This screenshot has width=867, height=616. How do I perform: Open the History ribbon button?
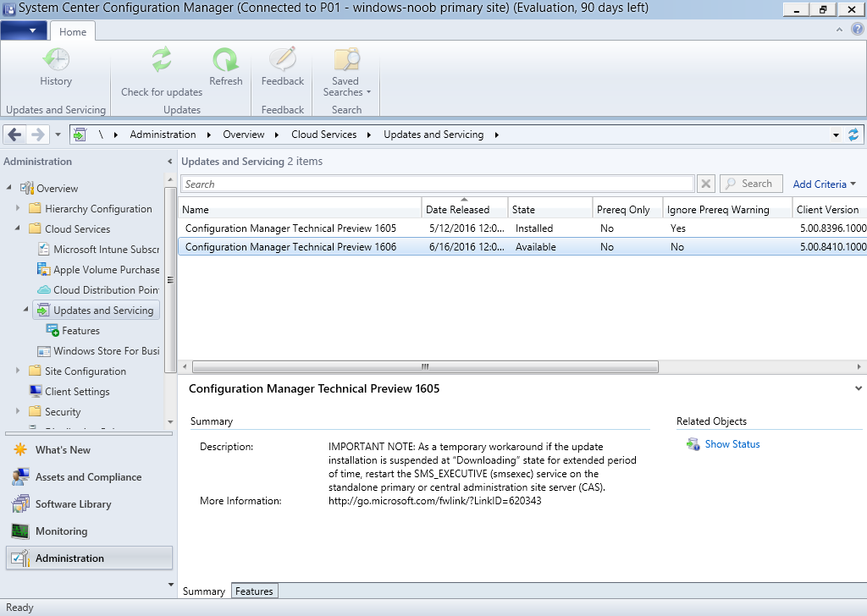(x=56, y=68)
